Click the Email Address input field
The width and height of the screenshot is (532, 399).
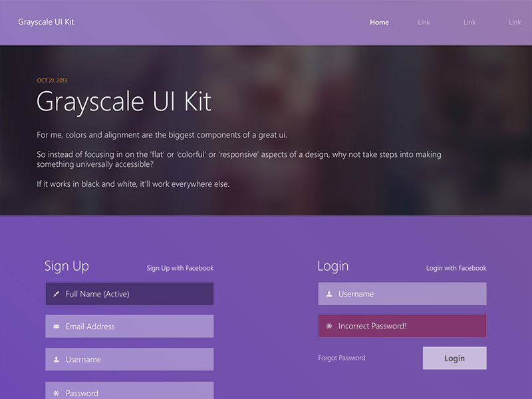tap(129, 326)
